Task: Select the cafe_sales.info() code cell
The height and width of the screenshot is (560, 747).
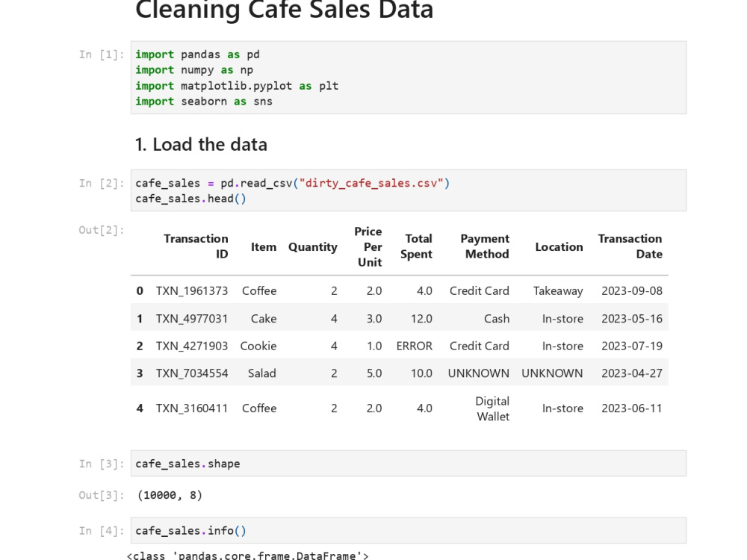Action: click(409, 530)
